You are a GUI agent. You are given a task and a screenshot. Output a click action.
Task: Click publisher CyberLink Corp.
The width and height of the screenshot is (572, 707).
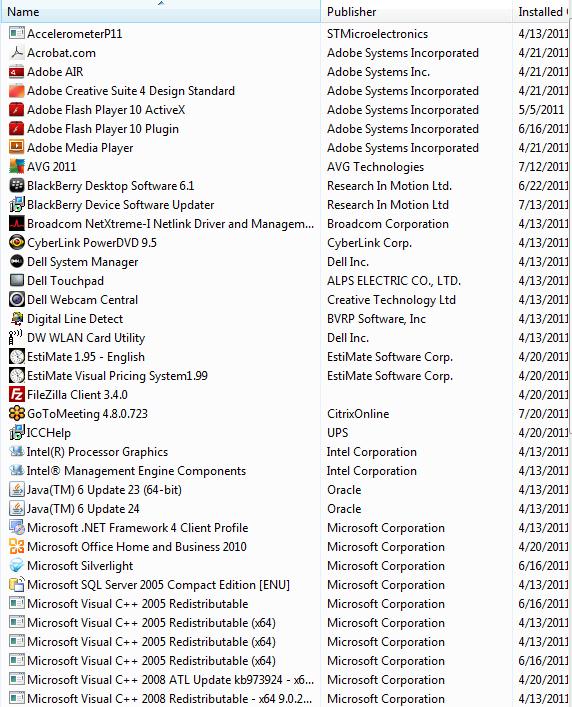pos(369,243)
